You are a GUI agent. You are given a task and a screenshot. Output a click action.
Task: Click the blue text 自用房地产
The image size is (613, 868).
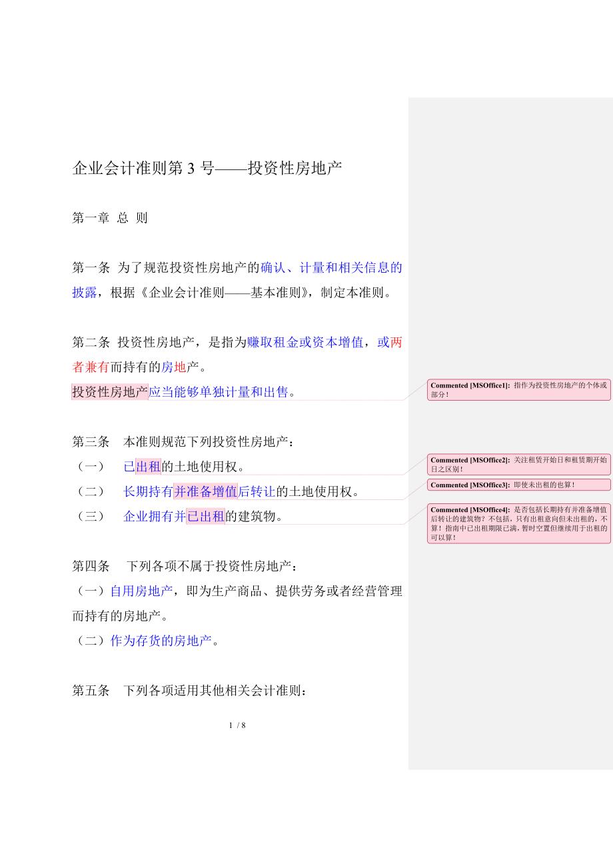pyautogui.click(x=141, y=591)
